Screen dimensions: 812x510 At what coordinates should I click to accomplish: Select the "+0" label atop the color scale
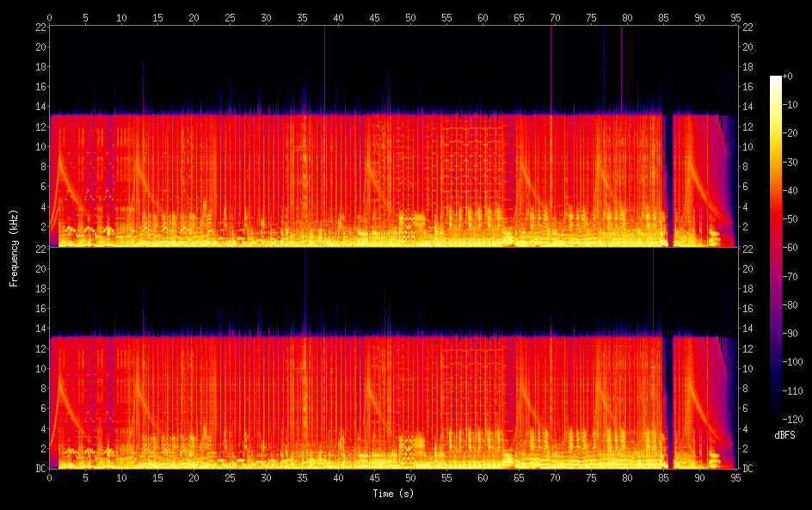click(788, 77)
